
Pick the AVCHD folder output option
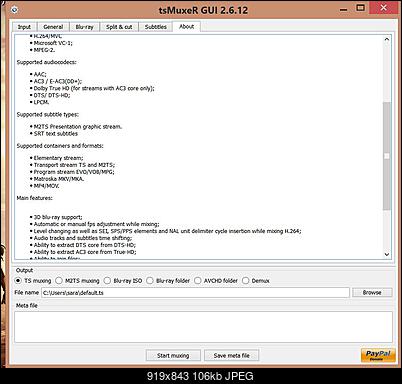click(216, 281)
